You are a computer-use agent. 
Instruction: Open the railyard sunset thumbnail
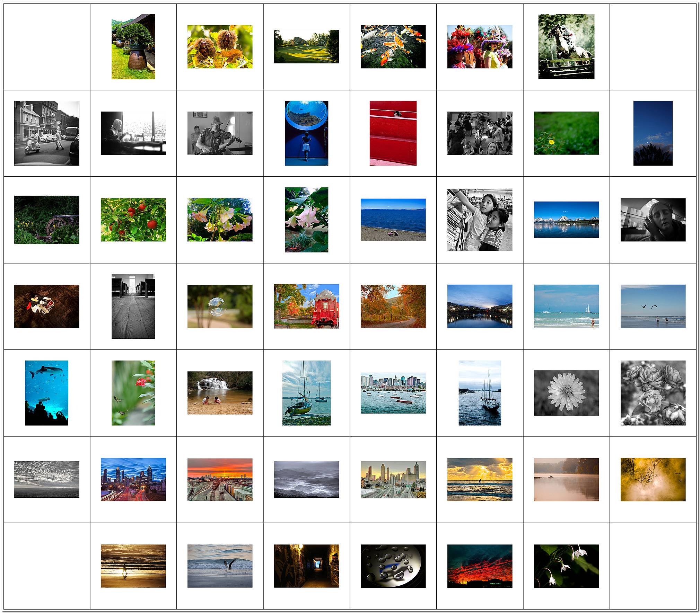[x=220, y=479]
